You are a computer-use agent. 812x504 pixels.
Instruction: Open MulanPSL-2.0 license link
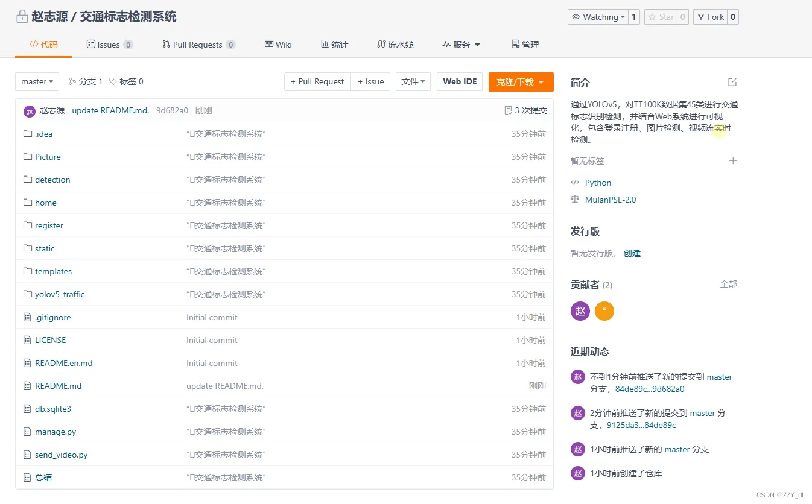611,200
